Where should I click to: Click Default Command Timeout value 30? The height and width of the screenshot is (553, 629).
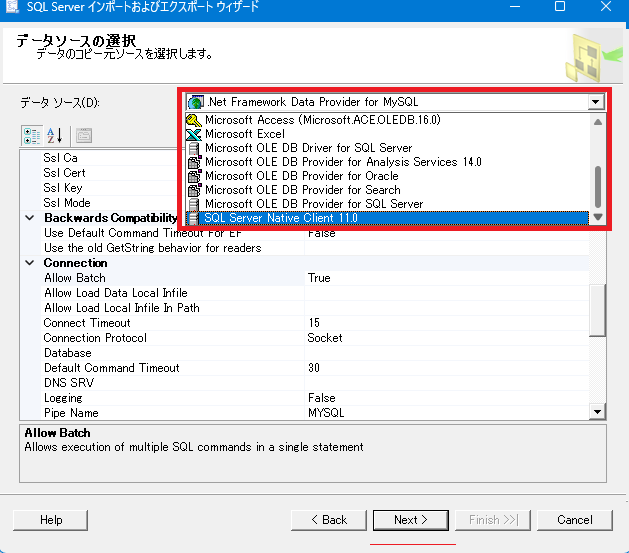click(314, 368)
